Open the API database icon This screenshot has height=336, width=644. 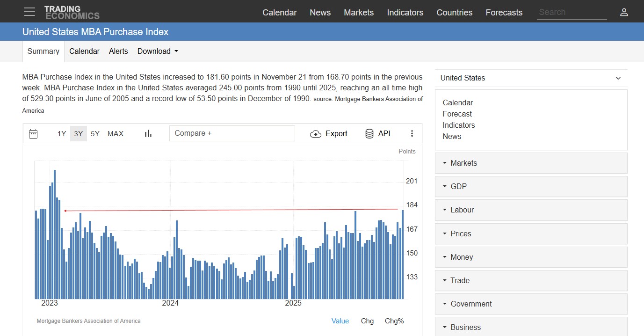[x=369, y=134]
